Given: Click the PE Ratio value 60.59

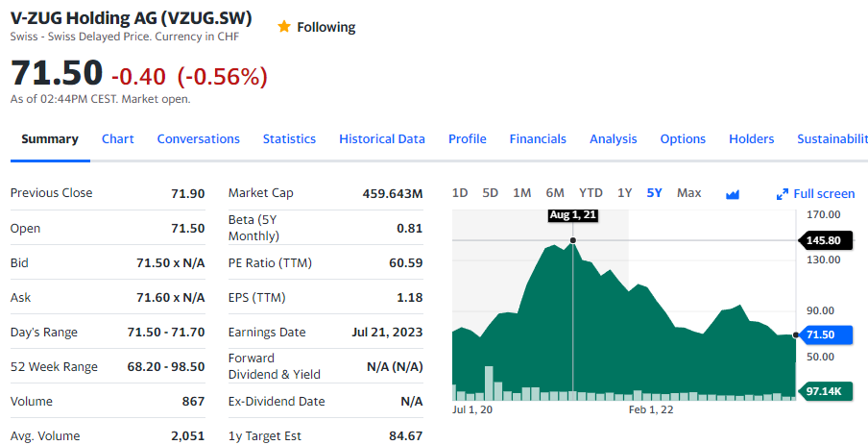Looking at the screenshot, I should [406, 262].
